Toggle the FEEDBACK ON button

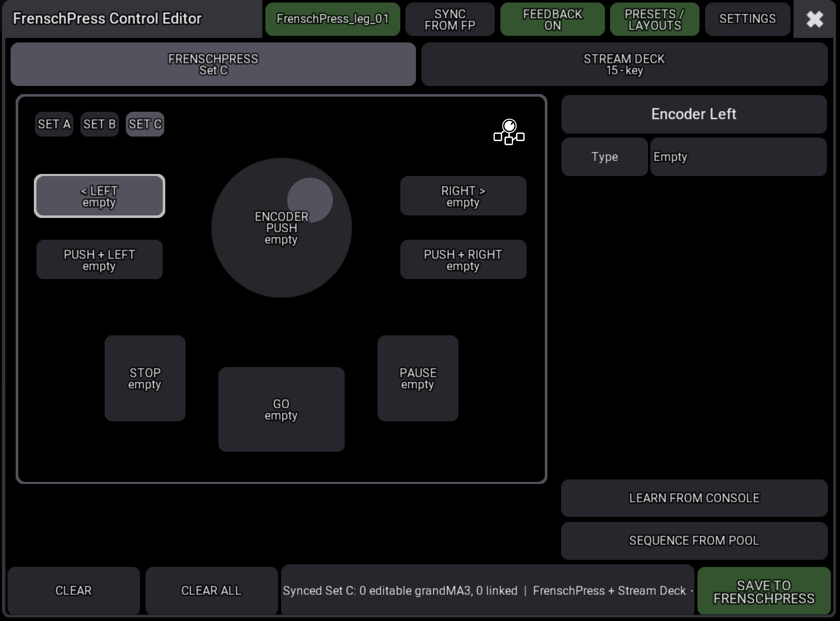pos(552,19)
